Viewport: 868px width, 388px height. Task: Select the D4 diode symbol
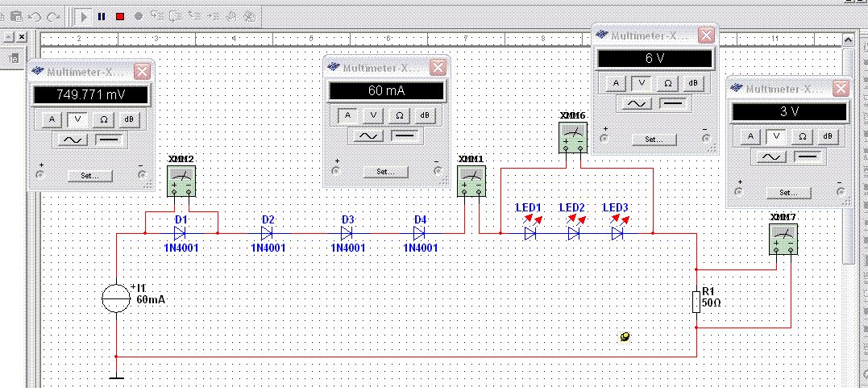click(x=419, y=233)
